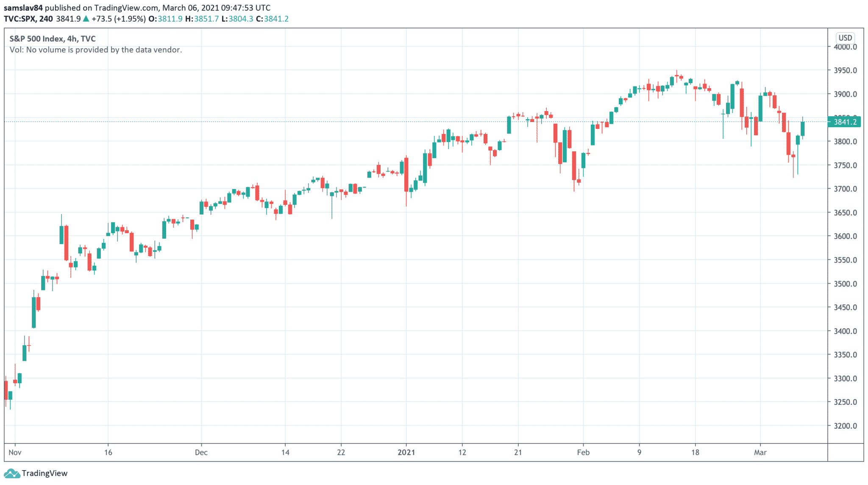
Task: Click the 3500.0 price axis label
Action: pos(845,284)
